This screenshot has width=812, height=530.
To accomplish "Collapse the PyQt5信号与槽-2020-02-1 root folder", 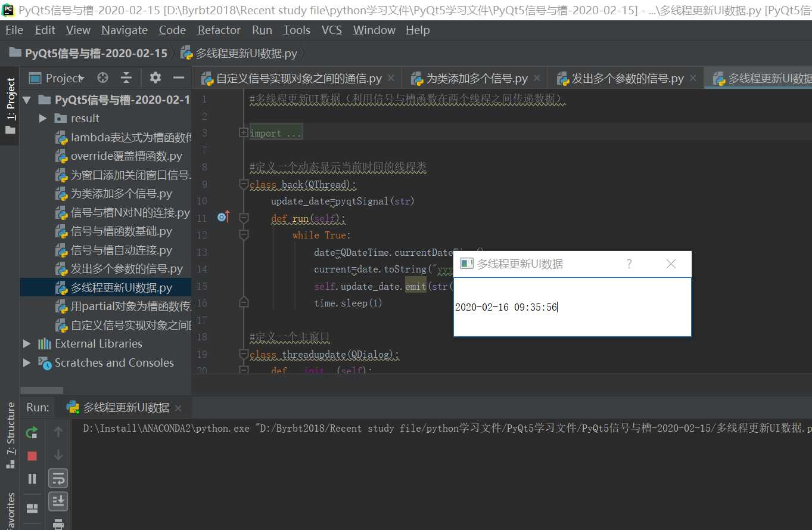I will click(x=26, y=100).
